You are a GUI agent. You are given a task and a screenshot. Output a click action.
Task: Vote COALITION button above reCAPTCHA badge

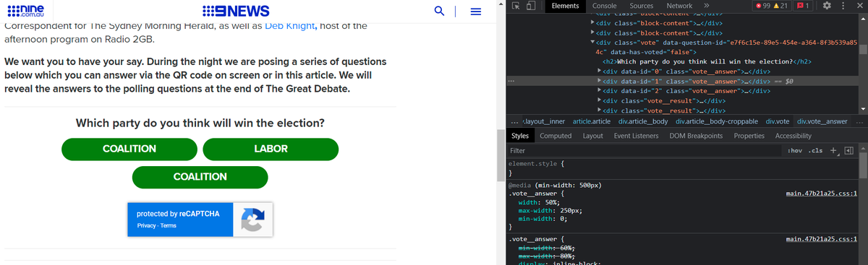click(200, 177)
